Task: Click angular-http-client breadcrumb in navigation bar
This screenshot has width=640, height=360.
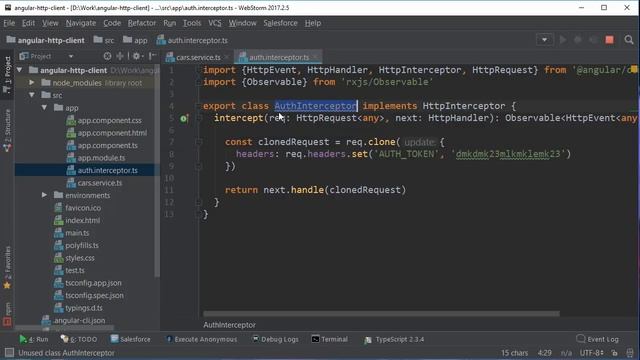Action: (46, 40)
